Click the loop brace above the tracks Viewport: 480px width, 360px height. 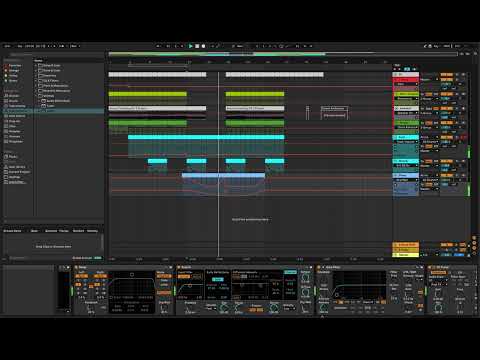coord(158,66)
